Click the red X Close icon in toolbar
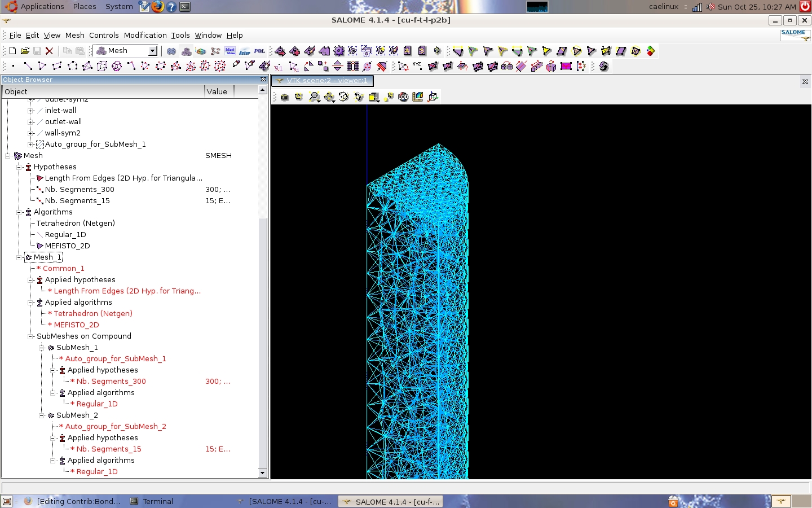The width and height of the screenshot is (812, 508). (49, 51)
